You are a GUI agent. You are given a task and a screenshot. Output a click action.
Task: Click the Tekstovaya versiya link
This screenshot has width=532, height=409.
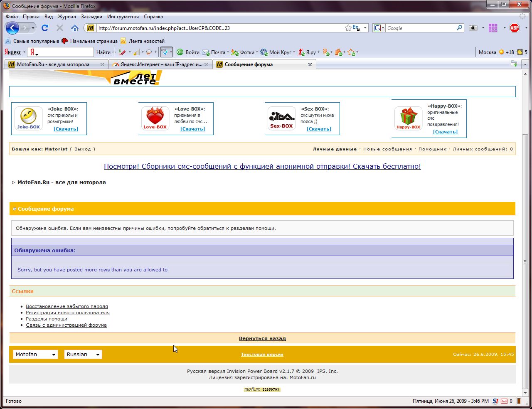pyautogui.click(x=262, y=355)
